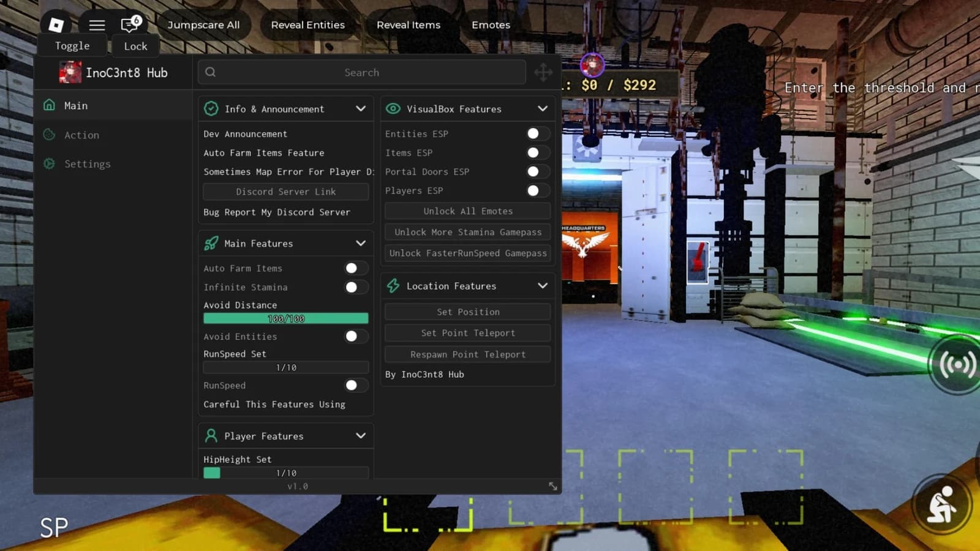Click the player avatar badge above money
The height and width of the screenshot is (551, 980).
(x=592, y=65)
